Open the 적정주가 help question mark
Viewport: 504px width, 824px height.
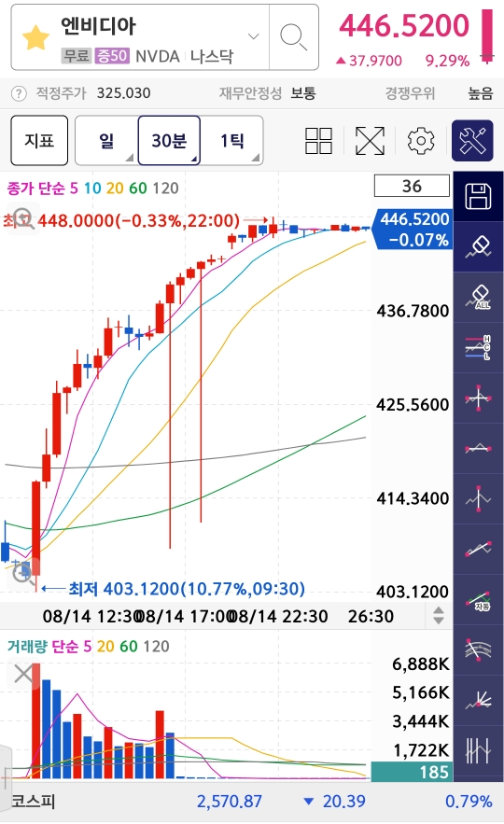(x=19, y=94)
